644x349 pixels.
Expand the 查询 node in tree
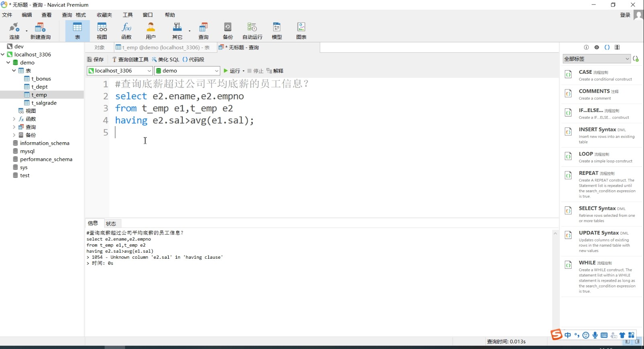coord(14,127)
